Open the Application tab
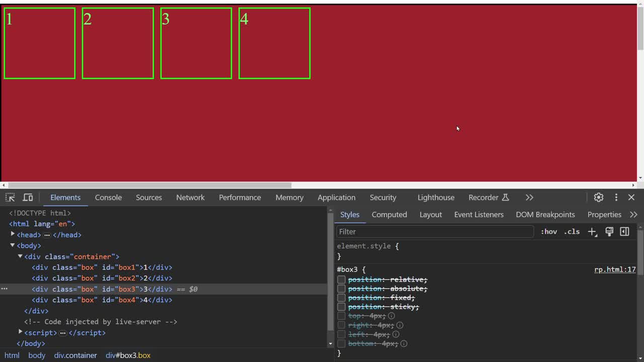 click(337, 198)
